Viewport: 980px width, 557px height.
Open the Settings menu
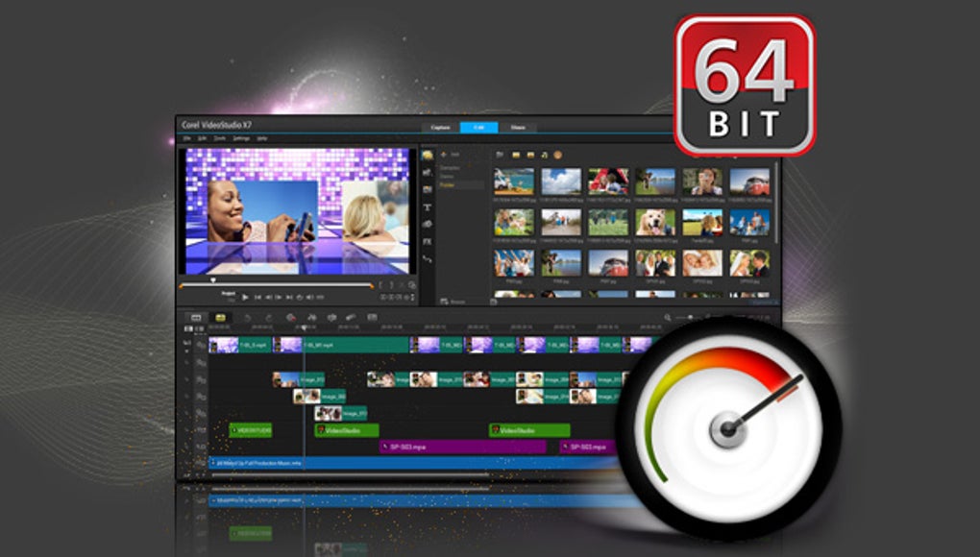click(x=241, y=138)
